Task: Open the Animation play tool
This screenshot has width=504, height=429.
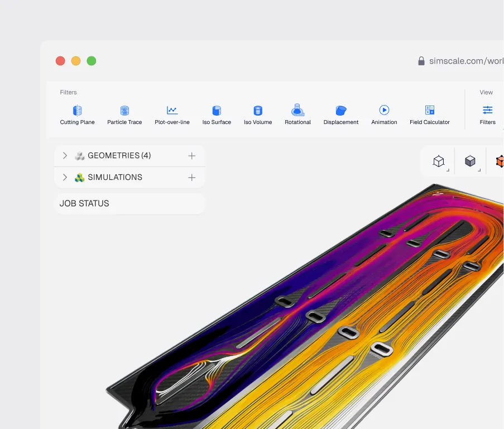Action: pyautogui.click(x=384, y=110)
